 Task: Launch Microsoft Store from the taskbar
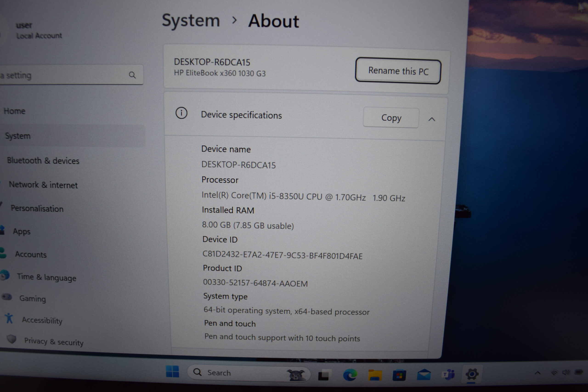click(399, 375)
